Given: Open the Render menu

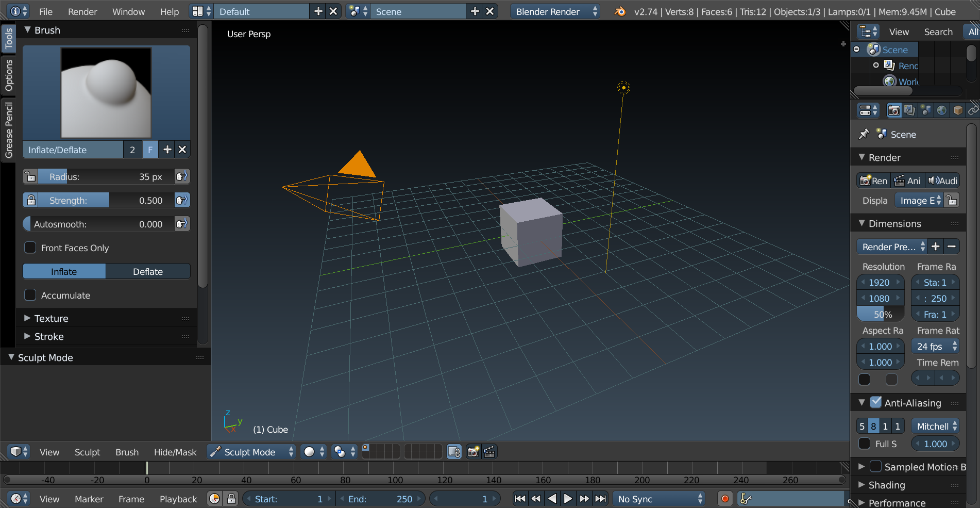Looking at the screenshot, I should coord(82,11).
